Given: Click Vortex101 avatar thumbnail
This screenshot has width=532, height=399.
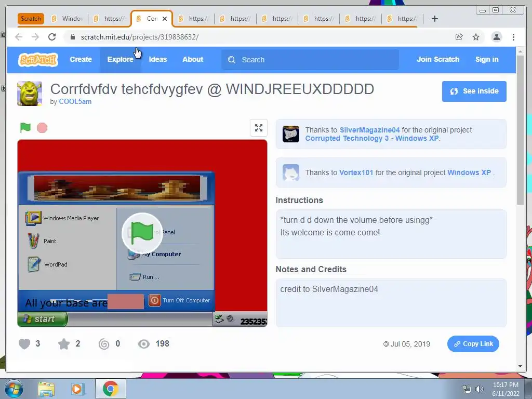Looking at the screenshot, I should [291, 172].
